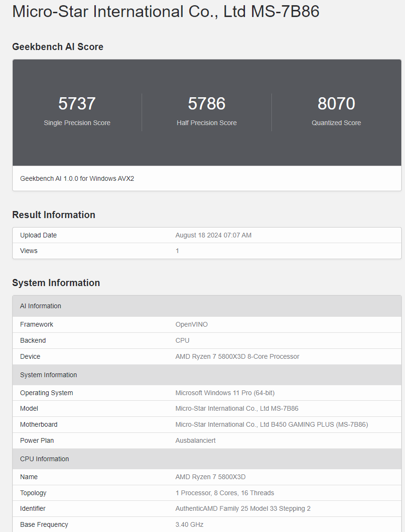This screenshot has width=405, height=532.
Task: Click the 'Backend' row label
Action: click(33, 340)
